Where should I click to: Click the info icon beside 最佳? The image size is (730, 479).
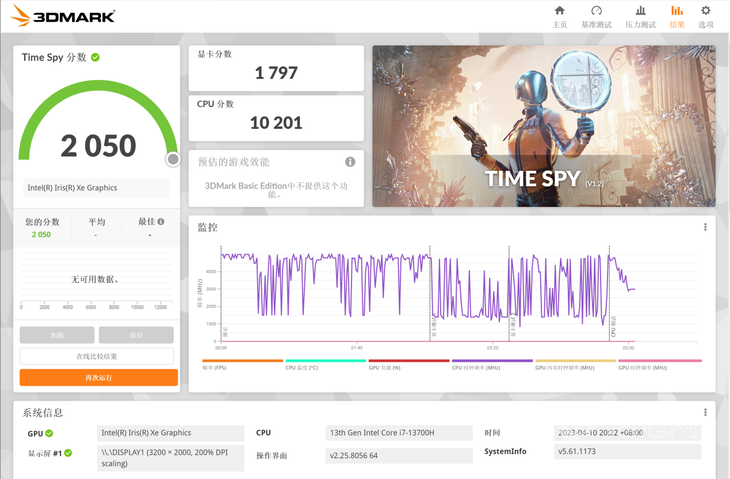pyautogui.click(x=161, y=222)
